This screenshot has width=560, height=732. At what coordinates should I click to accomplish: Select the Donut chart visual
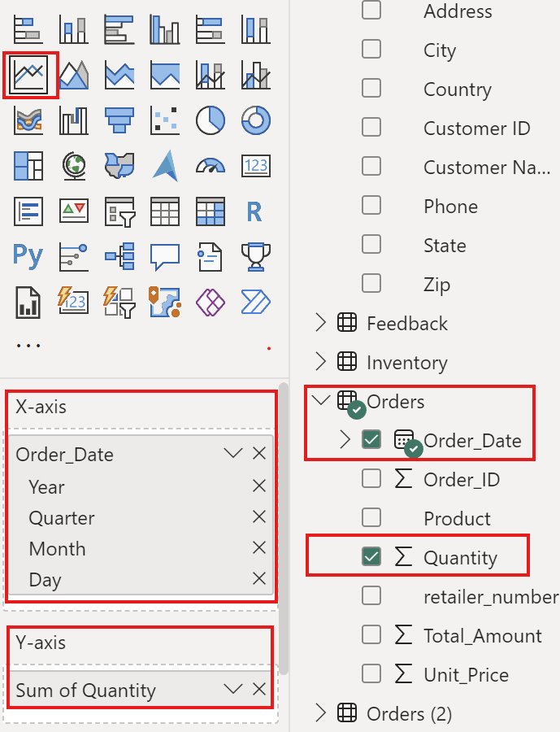tap(255, 120)
